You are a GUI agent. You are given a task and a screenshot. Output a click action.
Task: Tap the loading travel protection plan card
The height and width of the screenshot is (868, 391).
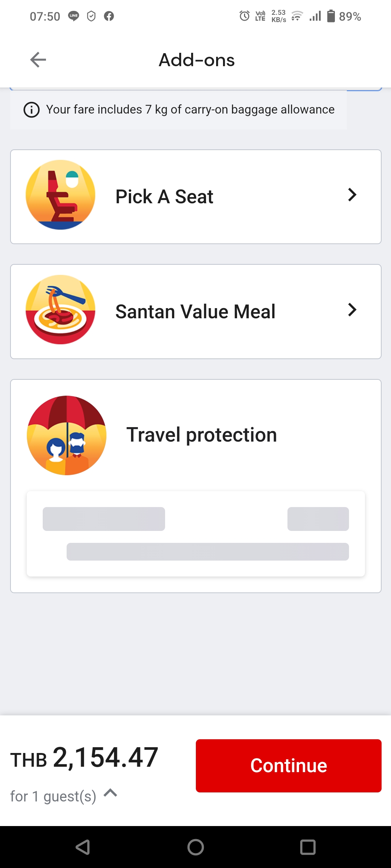[x=196, y=534]
